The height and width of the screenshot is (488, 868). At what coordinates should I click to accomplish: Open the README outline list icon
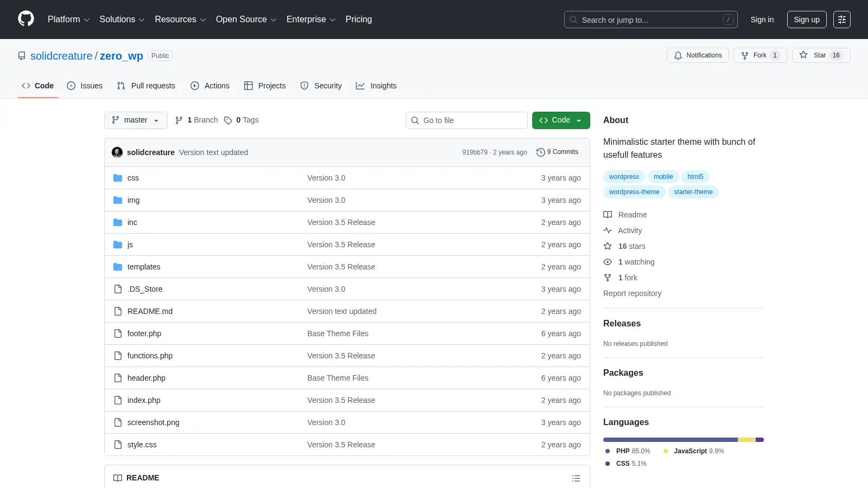click(x=576, y=478)
